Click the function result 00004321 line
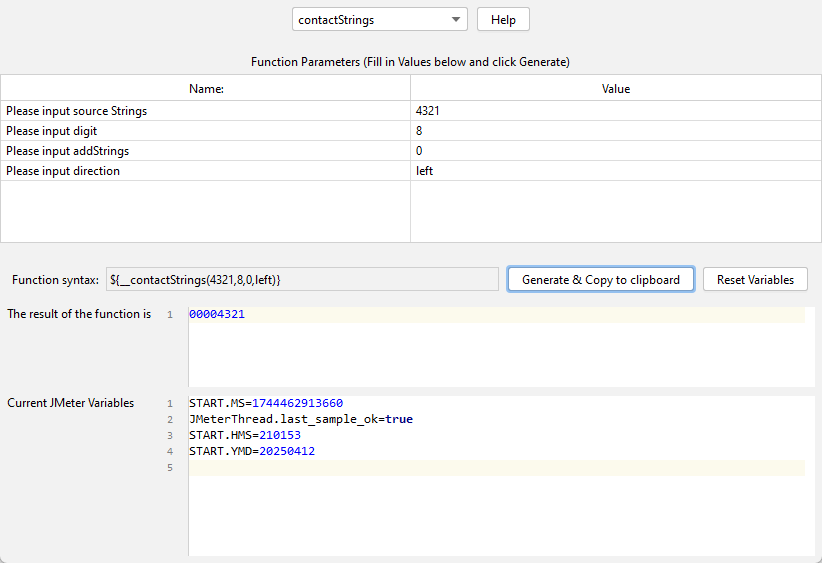This screenshot has width=822, height=563. 217,315
